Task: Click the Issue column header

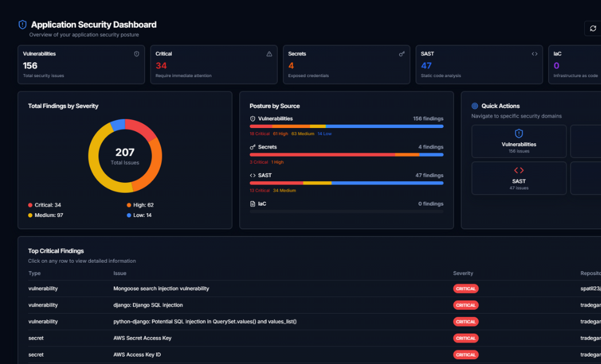Action: (120, 273)
